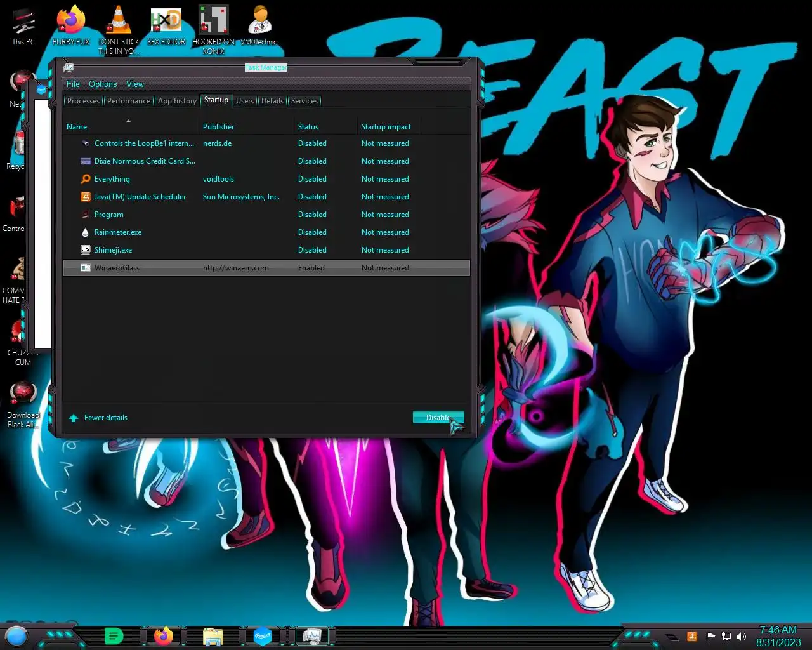Select the Program startup entry name

pyautogui.click(x=109, y=215)
